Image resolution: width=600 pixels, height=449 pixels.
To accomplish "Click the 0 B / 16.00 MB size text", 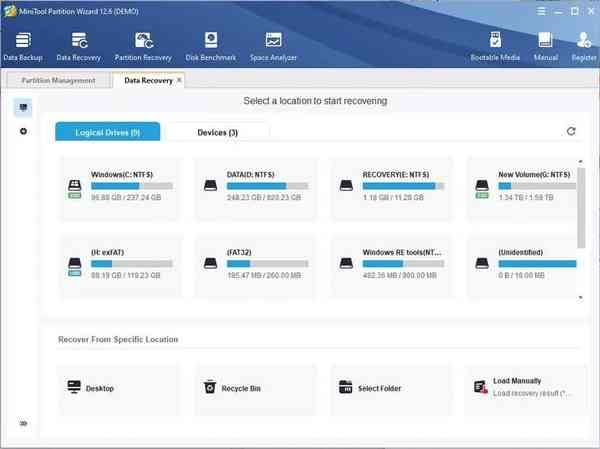I will tap(521, 276).
